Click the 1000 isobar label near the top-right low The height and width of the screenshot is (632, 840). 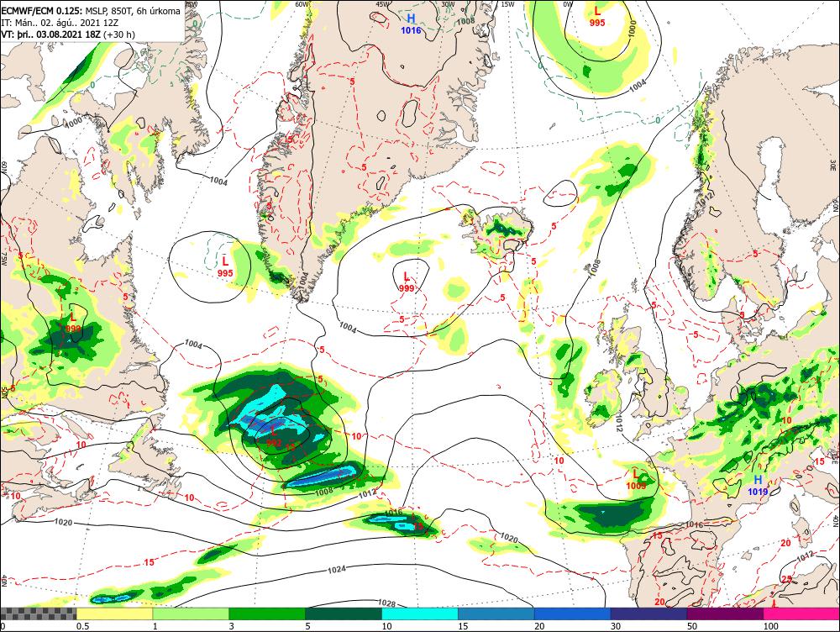(x=633, y=29)
